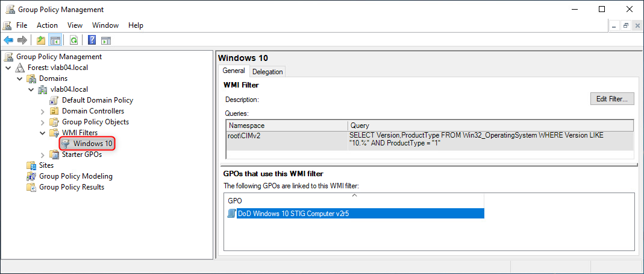Screen dimensions: 644x274
Task: Switch to the Delegation tab
Action: pos(267,72)
